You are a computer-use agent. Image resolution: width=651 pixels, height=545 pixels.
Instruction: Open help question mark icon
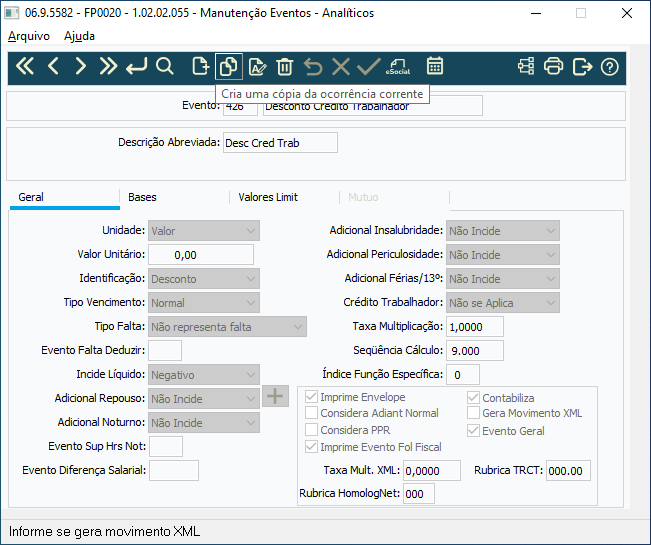609,66
